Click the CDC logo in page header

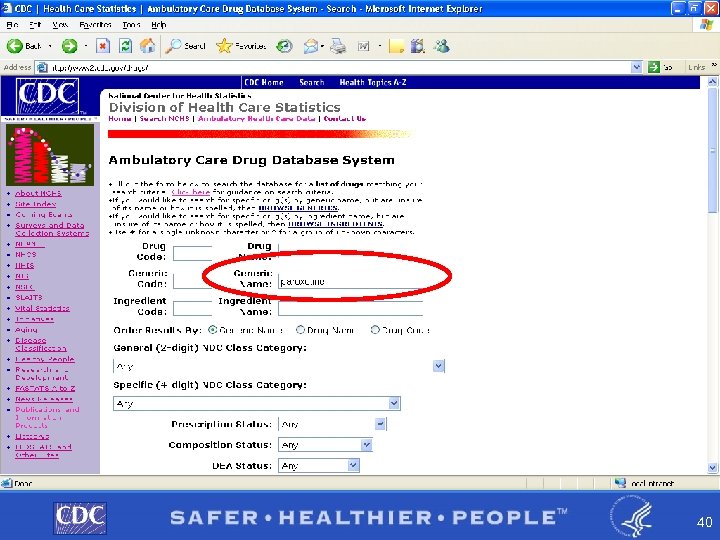coord(47,97)
